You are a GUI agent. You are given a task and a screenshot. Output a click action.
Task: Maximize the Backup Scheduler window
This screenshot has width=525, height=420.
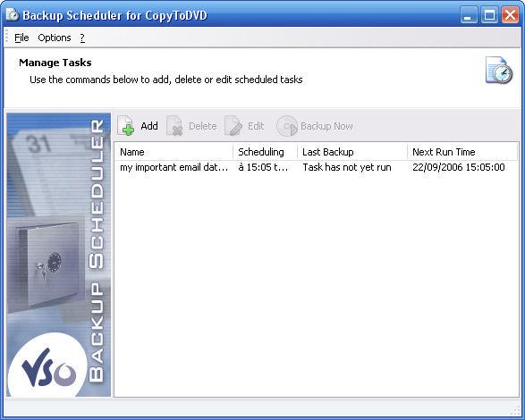click(x=489, y=15)
